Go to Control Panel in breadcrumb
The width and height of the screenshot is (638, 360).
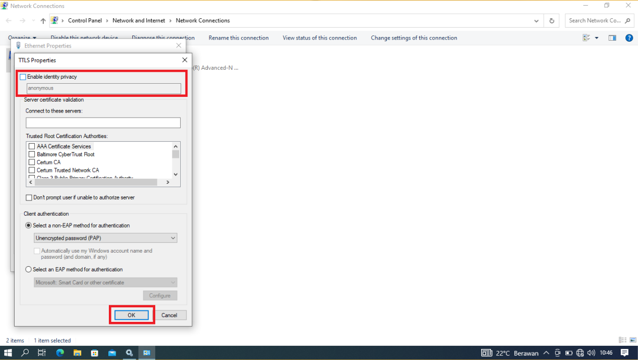pos(85,20)
